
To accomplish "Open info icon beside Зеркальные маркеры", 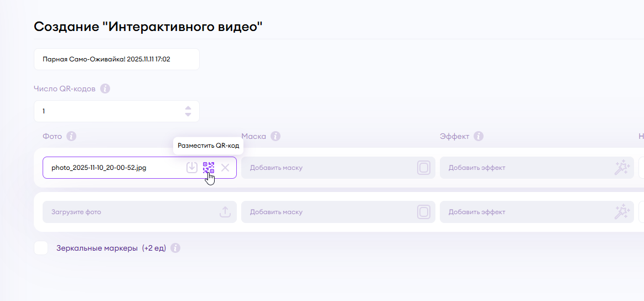I will pyautogui.click(x=175, y=248).
